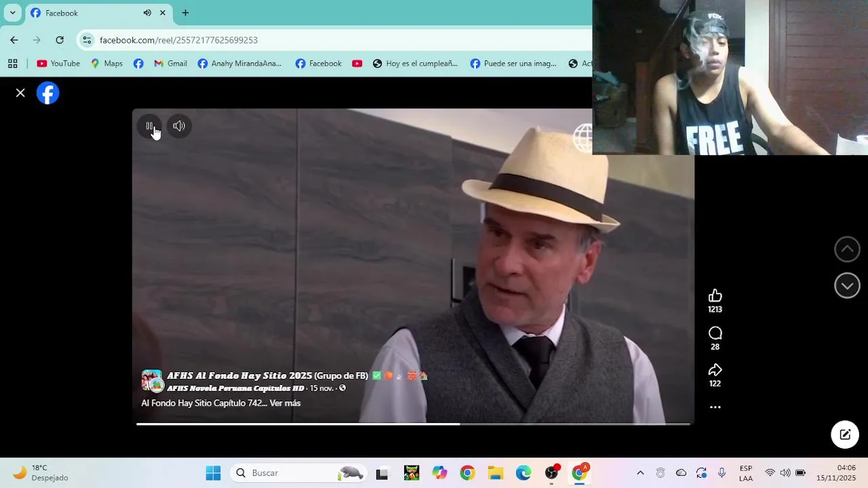Screen dimensions: 868x488
Task: Open Maps bookmark
Action: (106, 64)
